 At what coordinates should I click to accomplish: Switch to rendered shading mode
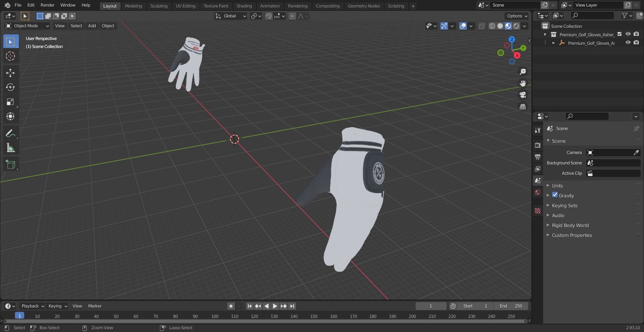pos(516,26)
